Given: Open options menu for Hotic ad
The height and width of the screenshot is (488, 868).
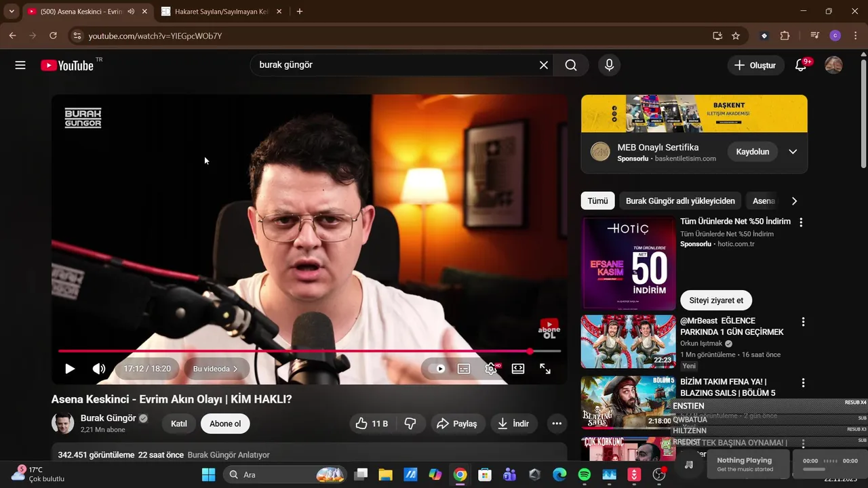Looking at the screenshot, I should pos(801,222).
